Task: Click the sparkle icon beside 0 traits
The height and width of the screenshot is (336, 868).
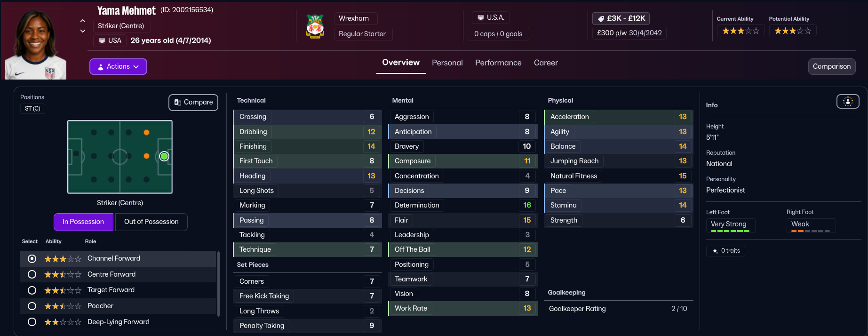Action: click(715, 251)
